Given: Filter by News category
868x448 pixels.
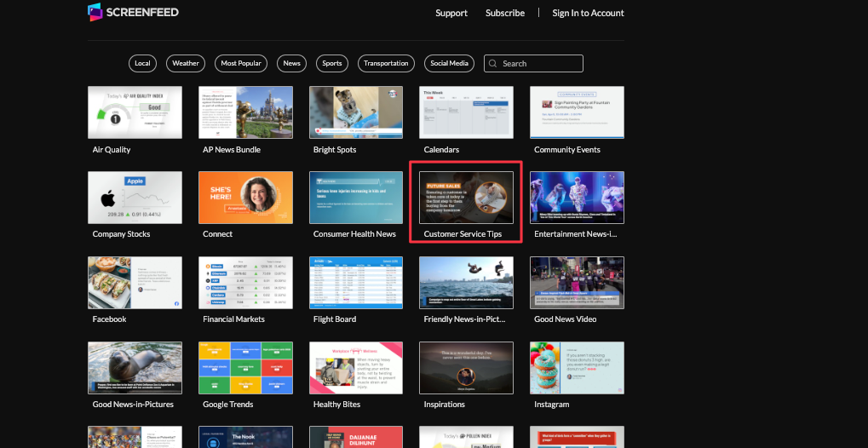Looking at the screenshot, I should (x=292, y=64).
